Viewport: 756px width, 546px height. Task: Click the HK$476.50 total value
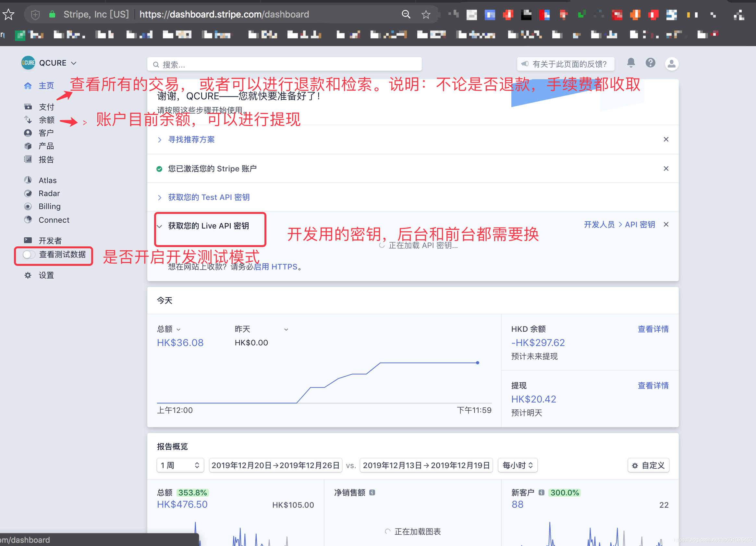point(182,504)
